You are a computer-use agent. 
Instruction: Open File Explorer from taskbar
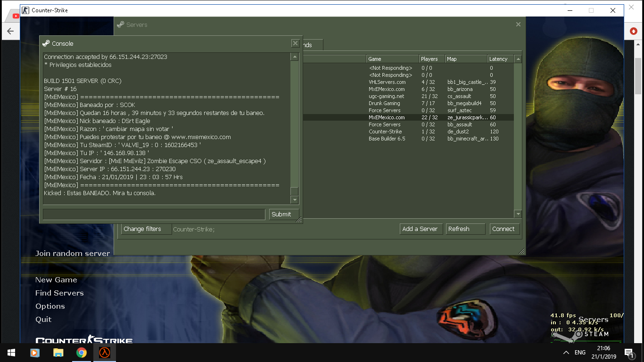coord(58,353)
